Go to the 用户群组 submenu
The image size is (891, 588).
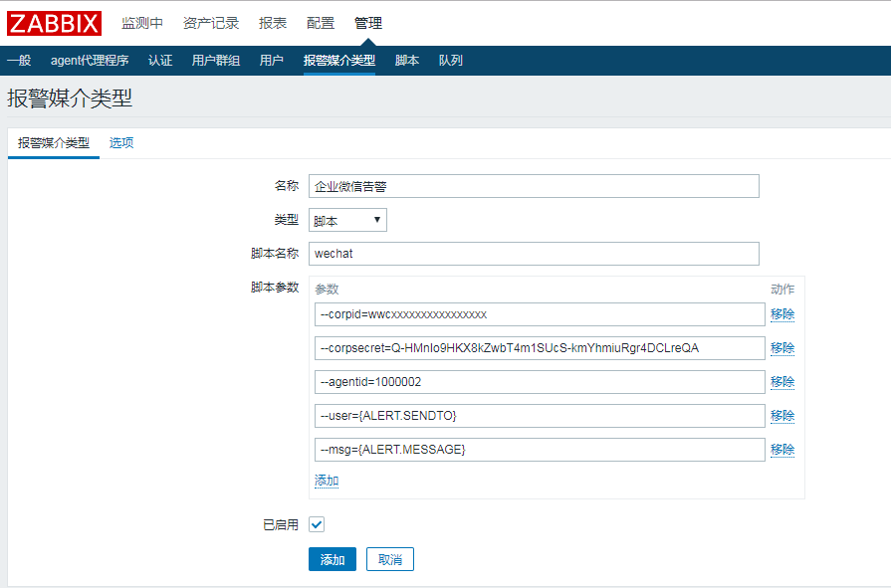click(216, 61)
